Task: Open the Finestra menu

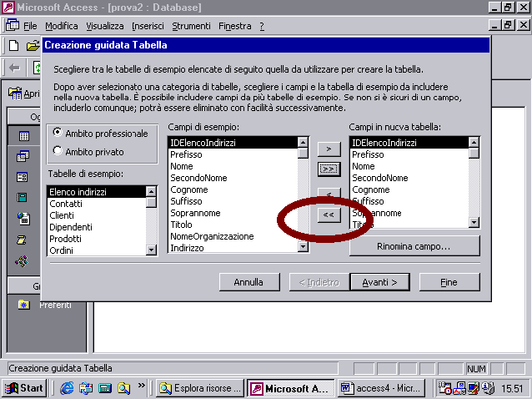Action: [x=235, y=26]
